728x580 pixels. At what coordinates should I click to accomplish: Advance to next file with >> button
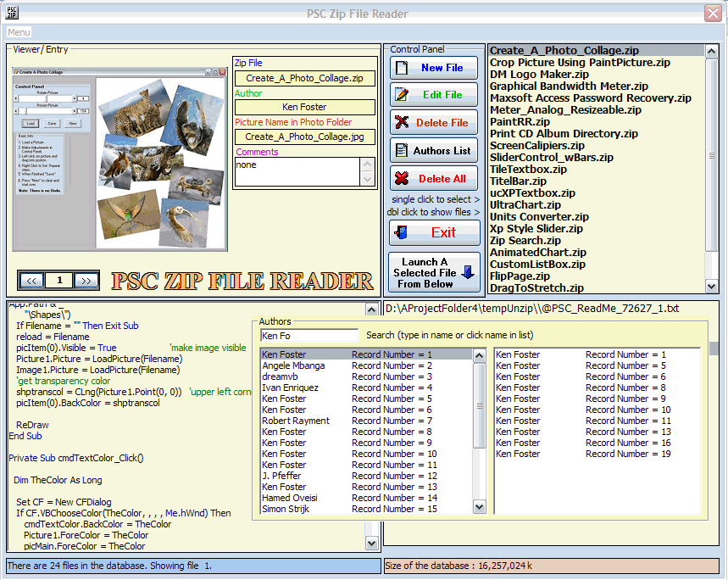pyautogui.click(x=86, y=281)
